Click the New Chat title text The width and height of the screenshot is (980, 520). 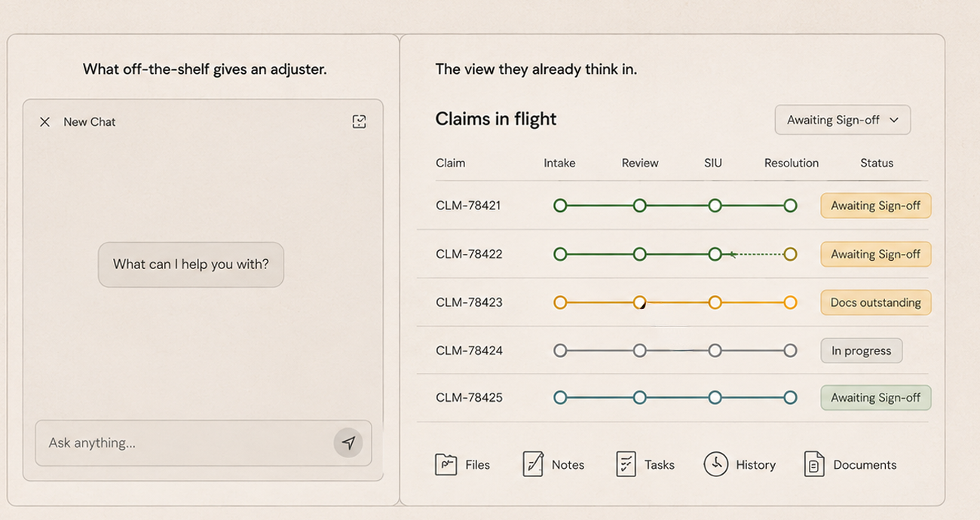click(x=90, y=122)
